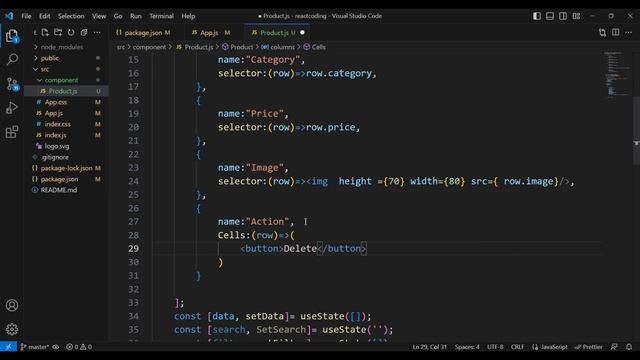Viewport: 640px width, 360px height.
Task: Click the remote window indicator in status bar
Action: tap(9, 347)
